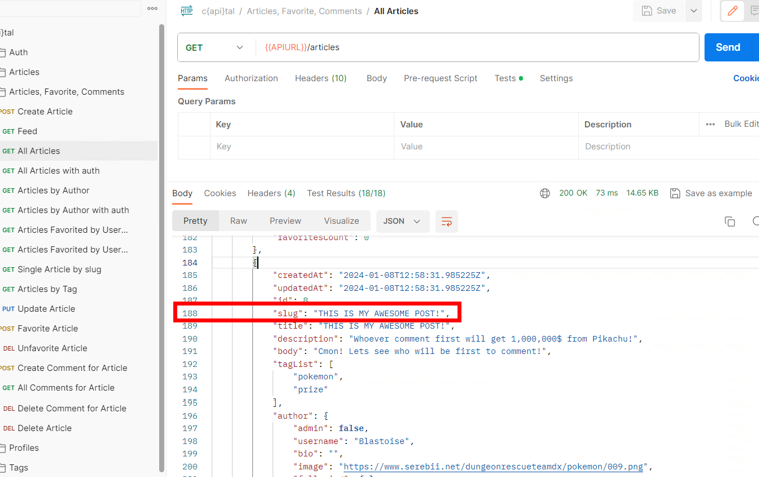Open the response Headers (4) tab
Image resolution: width=759 pixels, height=477 pixels.
(271, 193)
